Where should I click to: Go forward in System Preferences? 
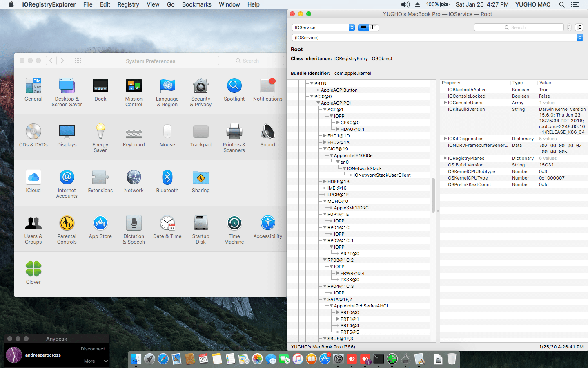click(x=62, y=61)
